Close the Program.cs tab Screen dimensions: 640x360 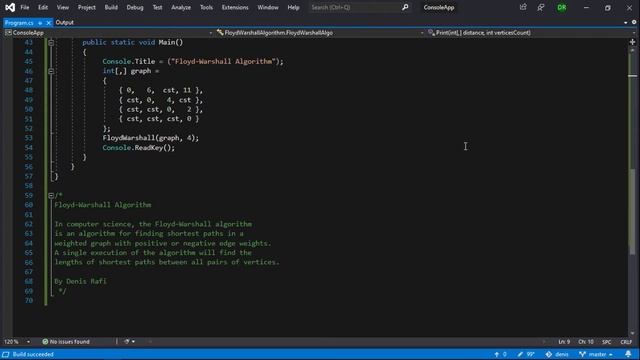tap(49, 23)
